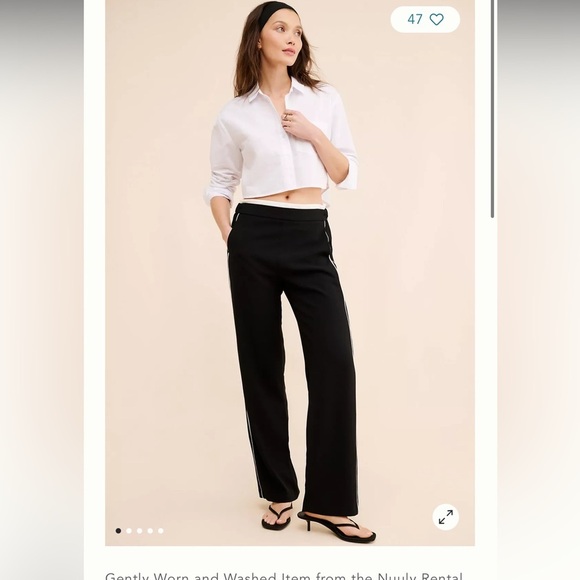Switch to the third photo dot

139,531
